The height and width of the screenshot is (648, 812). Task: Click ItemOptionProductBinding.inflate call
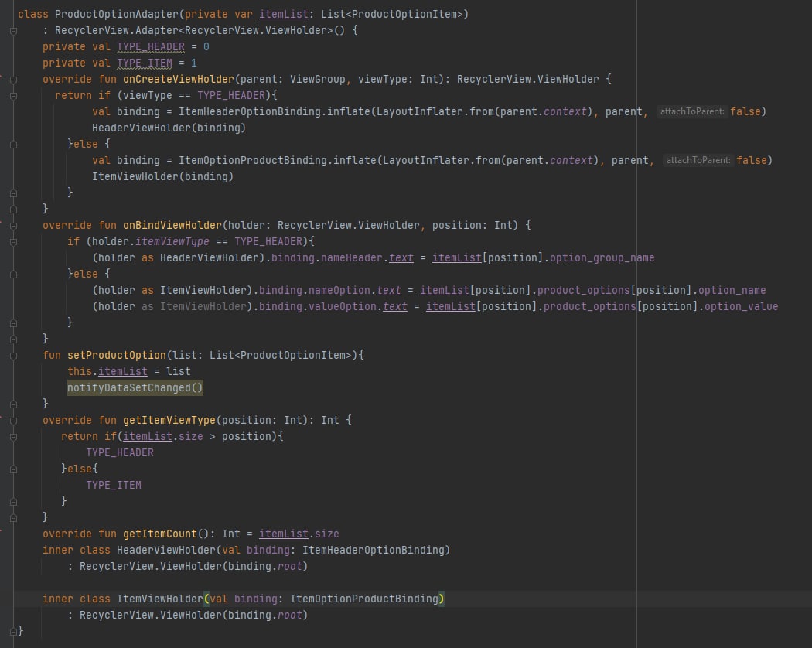pos(278,160)
